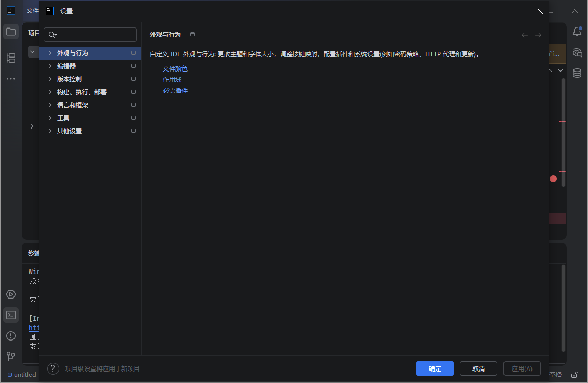The width and height of the screenshot is (588, 383).
Task: Click the forward navigation arrow in settings
Action: 538,35
